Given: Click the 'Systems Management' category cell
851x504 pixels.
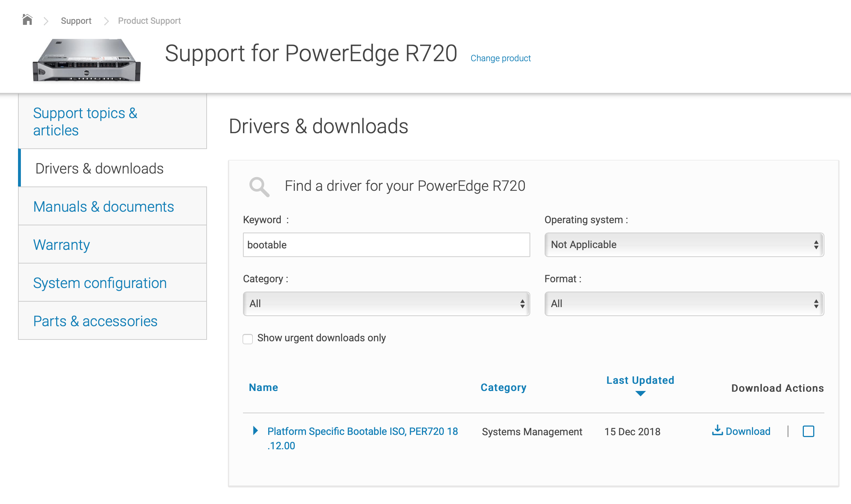Looking at the screenshot, I should pos(532,432).
